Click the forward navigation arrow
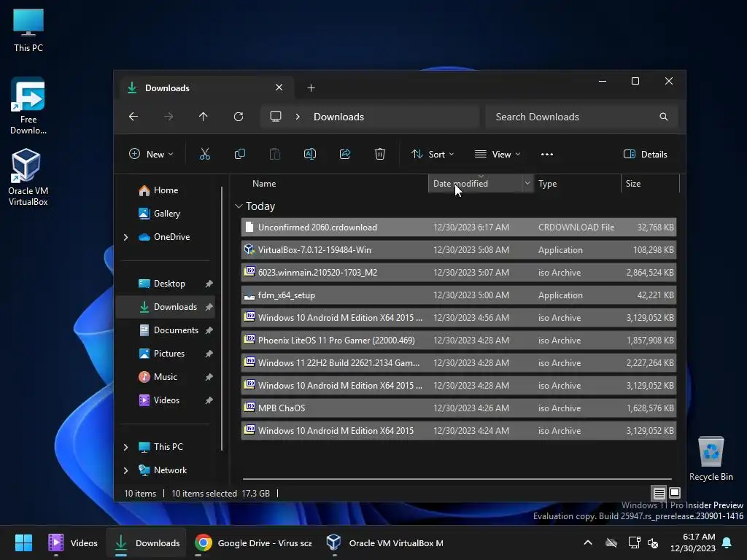Image resolution: width=747 pixels, height=560 pixels. (x=169, y=117)
